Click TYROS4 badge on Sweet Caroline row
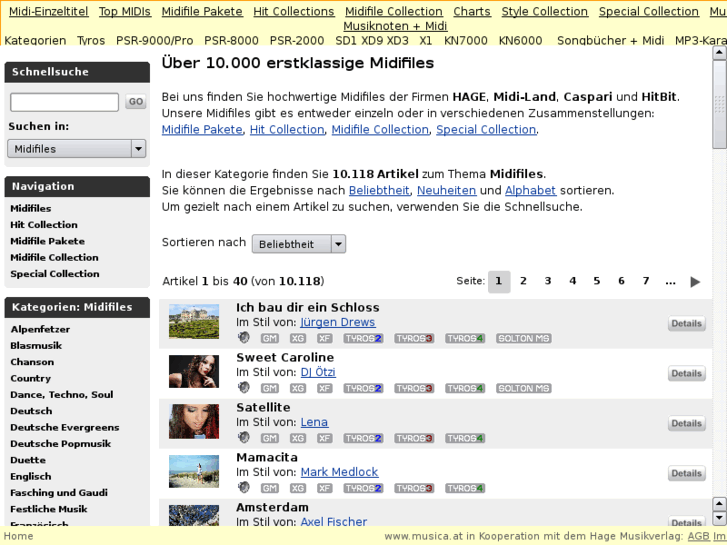Viewport: 727px width, 545px height. [x=465, y=388]
